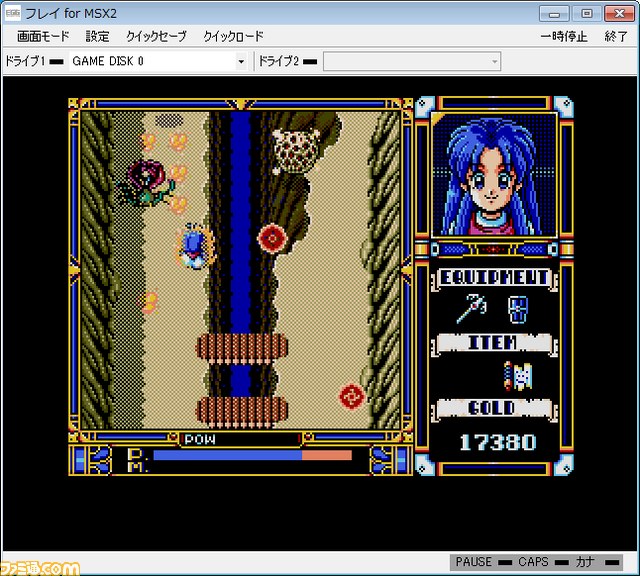640x576 pixels.
Task: Click the red spiral enemy near bridge
Action: 351,396
